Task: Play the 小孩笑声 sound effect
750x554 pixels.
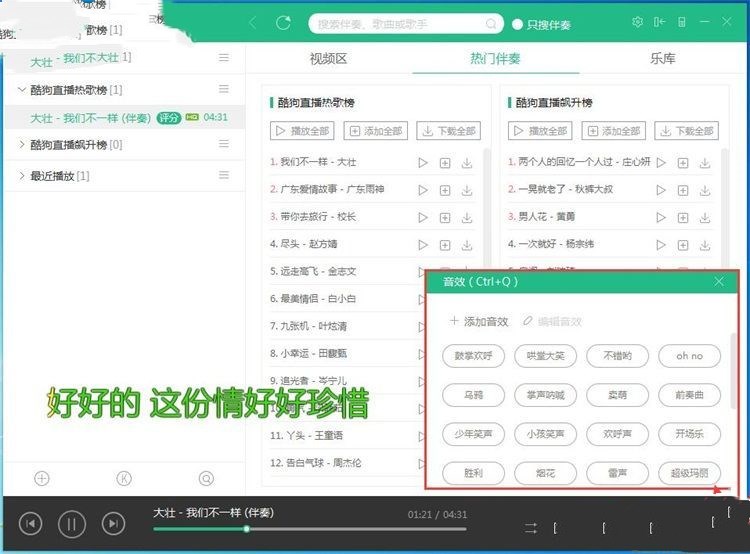Action: [545, 434]
